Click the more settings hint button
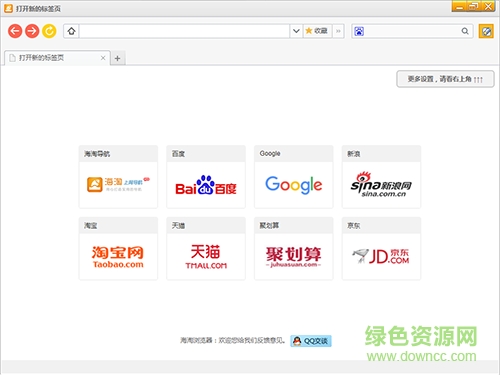 click(x=445, y=79)
